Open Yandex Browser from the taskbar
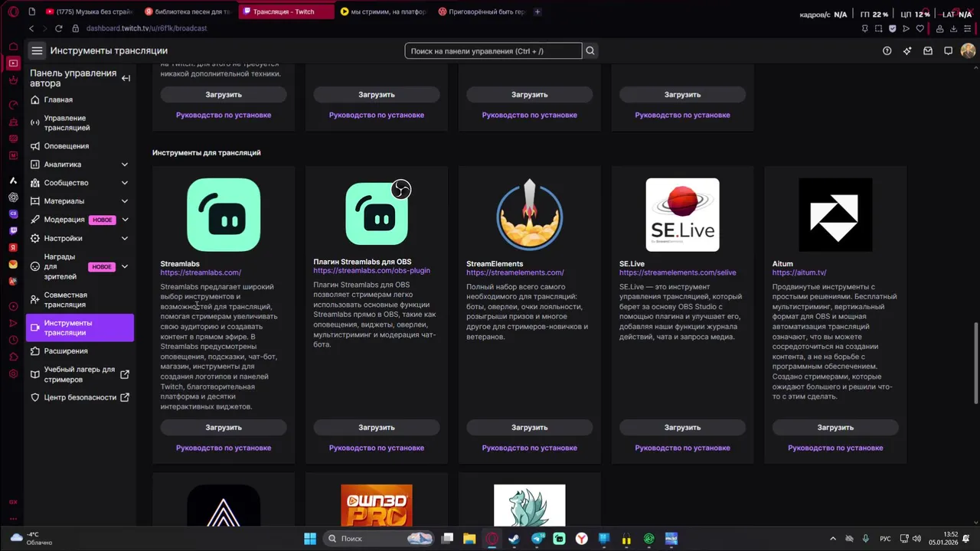This screenshot has height=551, width=980. pyautogui.click(x=582, y=539)
